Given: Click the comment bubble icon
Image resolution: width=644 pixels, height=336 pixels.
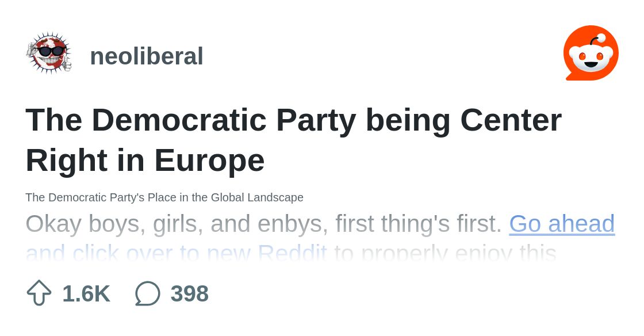Looking at the screenshot, I should coord(147,293).
